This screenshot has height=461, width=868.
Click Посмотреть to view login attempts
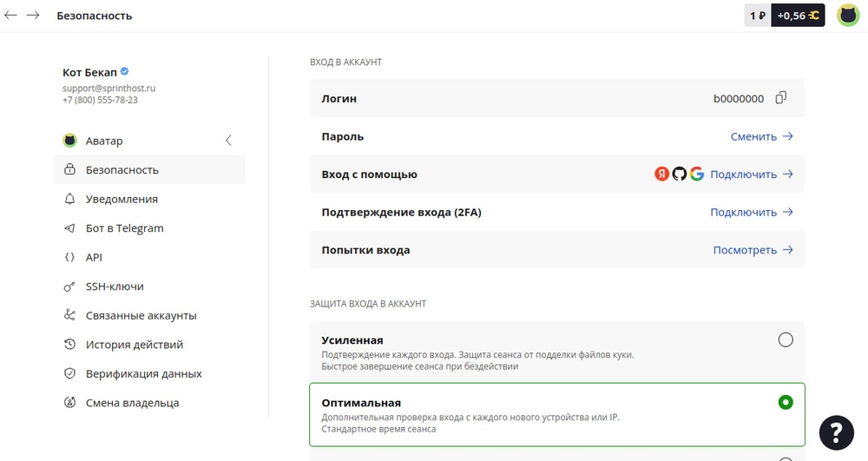click(x=753, y=250)
